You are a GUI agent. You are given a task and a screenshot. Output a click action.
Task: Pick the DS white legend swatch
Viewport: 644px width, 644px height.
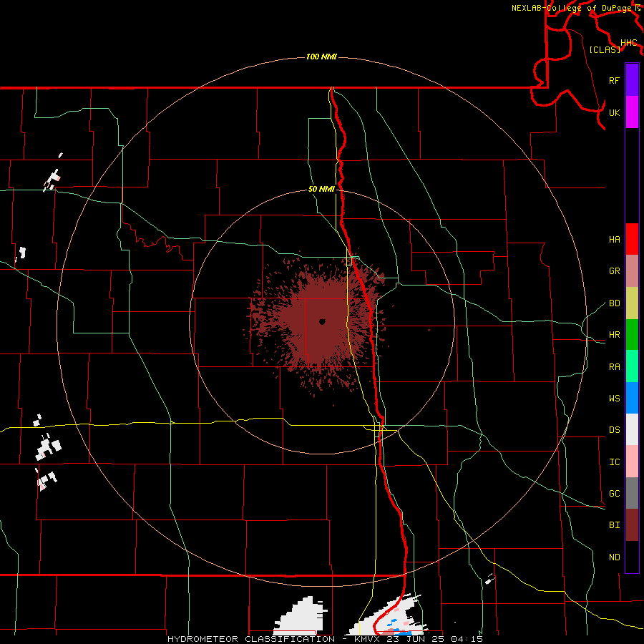click(x=632, y=429)
